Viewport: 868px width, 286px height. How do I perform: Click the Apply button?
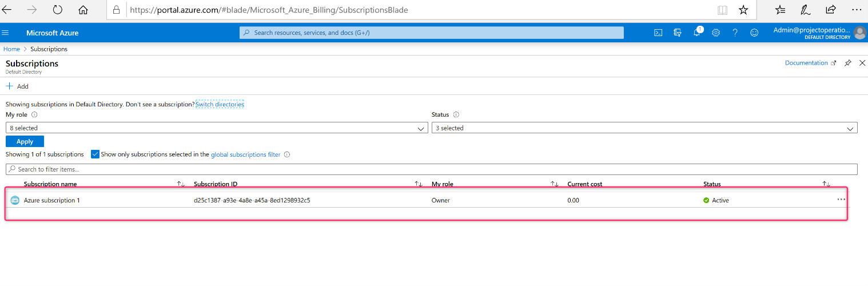[25, 141]
